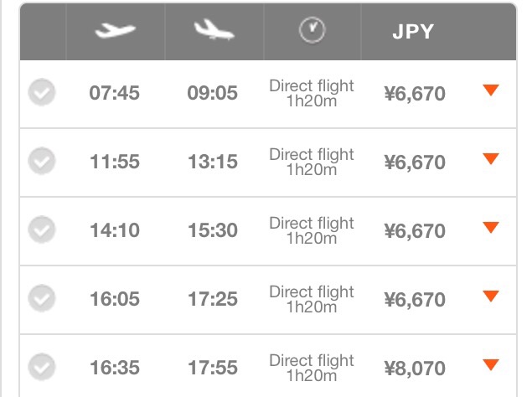532x397 pixels.
Task: Select the 11:55 flight checkmark
Action: (42, 161)
